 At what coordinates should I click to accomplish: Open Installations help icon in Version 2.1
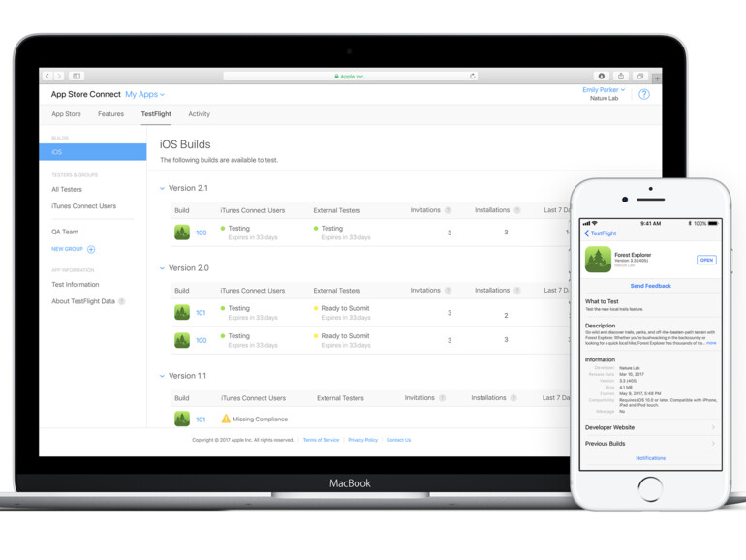pyautogui.click(x=517, y=210)
